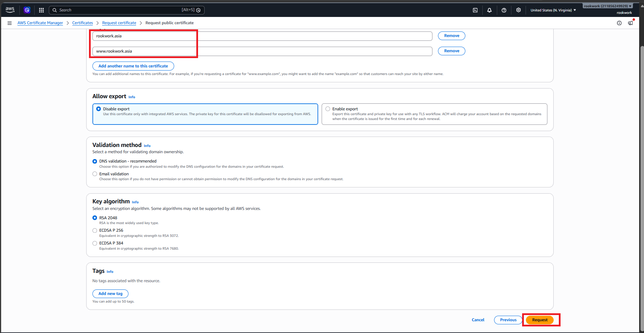644x333 pixels.
Task: Open the services grid menu icon
Action: pos(42,10)
